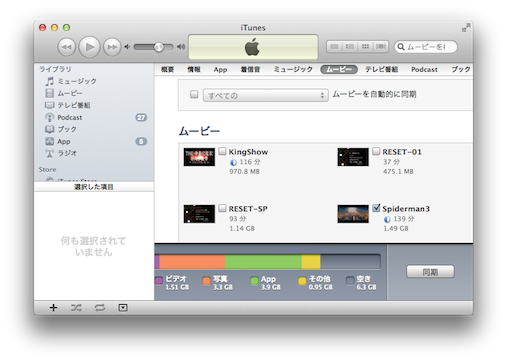Image resolution: width=507 pixels, height=362 pixels.
Task: Click the gray 空き legend swatch
Action: (x=350, y=281)
